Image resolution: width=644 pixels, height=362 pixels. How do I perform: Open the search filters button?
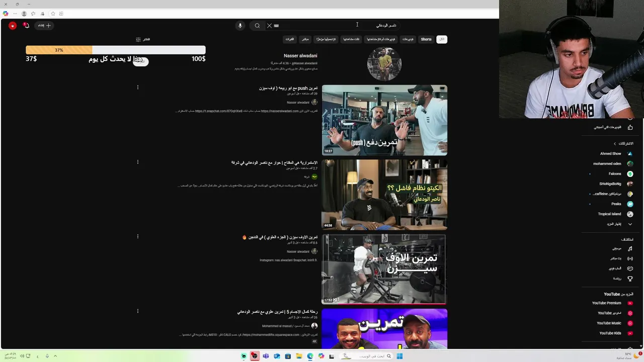click(x=143, y=39)
